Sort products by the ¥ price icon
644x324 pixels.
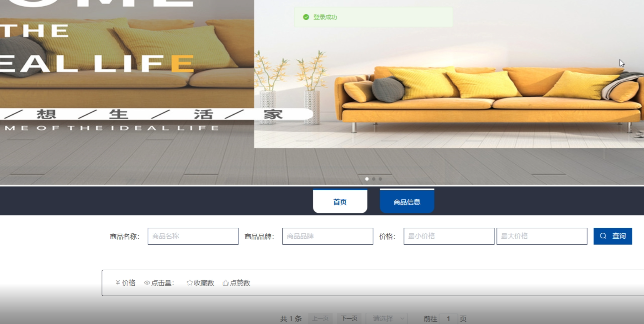tap(118, 283)
